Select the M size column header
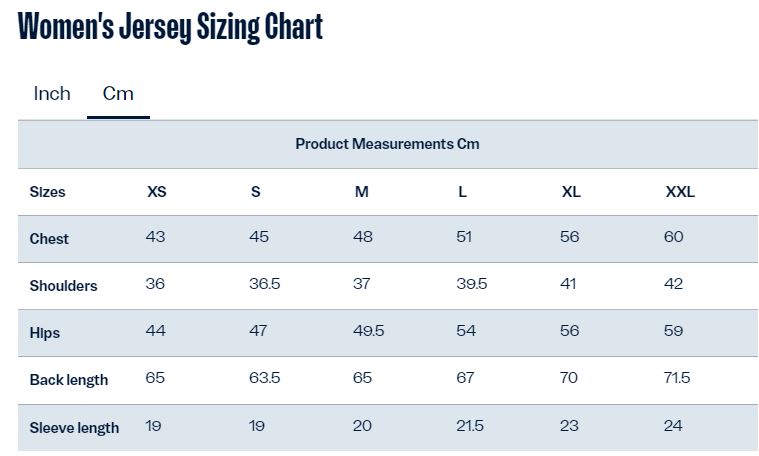This screenshot has width=759, height=456. click(x=362, y=192)
